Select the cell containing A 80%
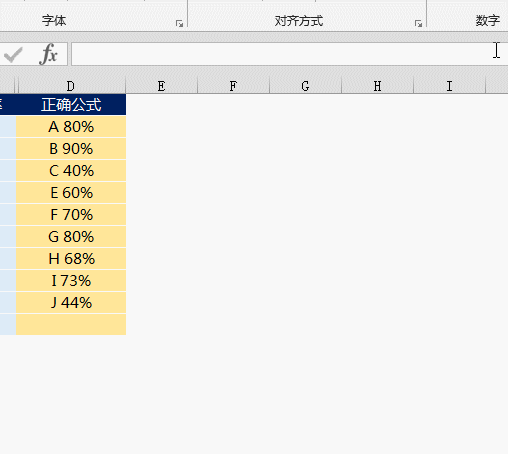 click(x=71, y=127)
